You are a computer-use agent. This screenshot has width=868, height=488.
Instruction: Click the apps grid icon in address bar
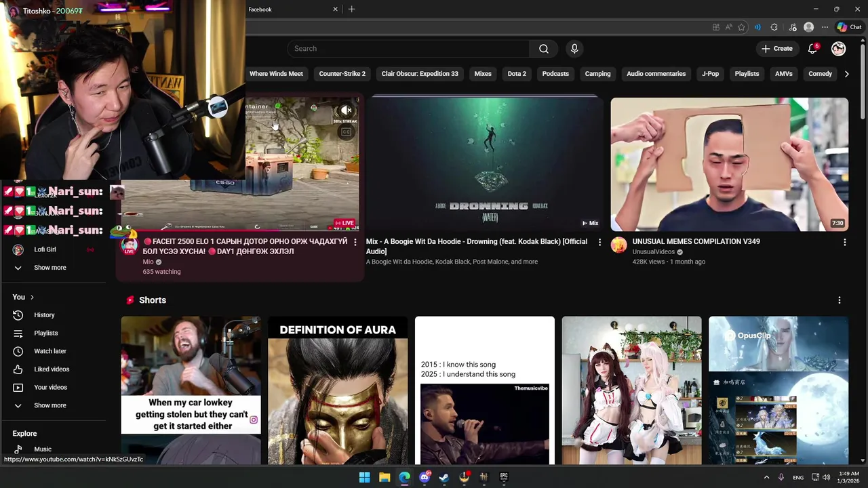[x=715, y=27]
